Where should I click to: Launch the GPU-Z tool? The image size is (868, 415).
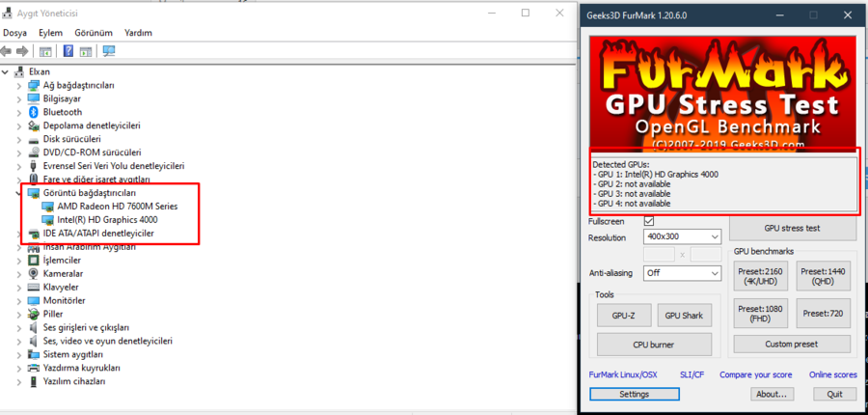pyautogui.click(x=623, y=316)
